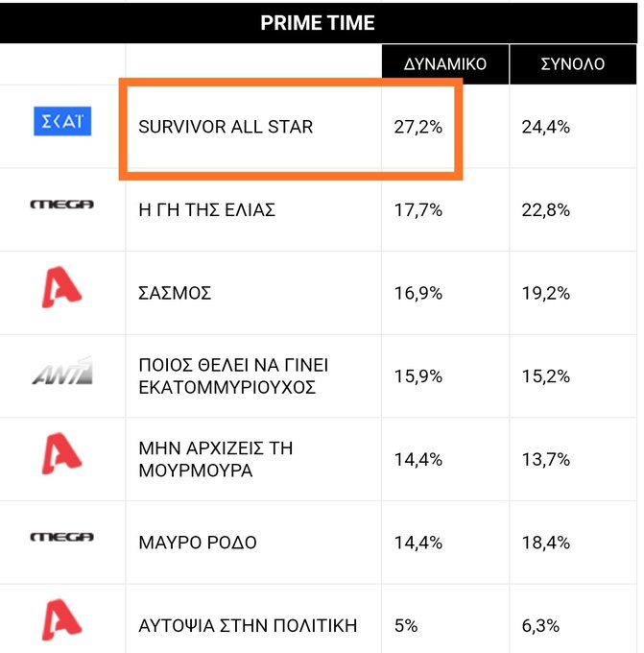Image resolution: width=644 pixels, height=653 pixels.
Task: Click the 18,4% value for ΜΑΥΡΟ ΡΟΔΟ
Action: 546,543
